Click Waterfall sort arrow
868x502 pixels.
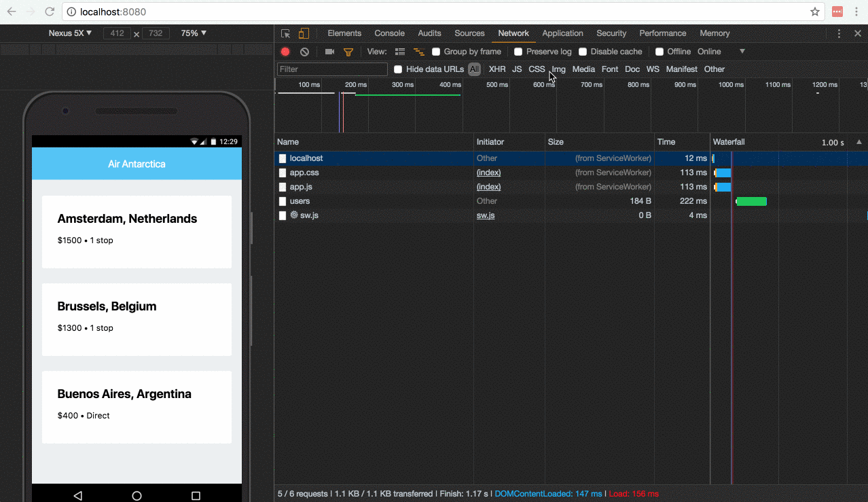pos(859,142)
